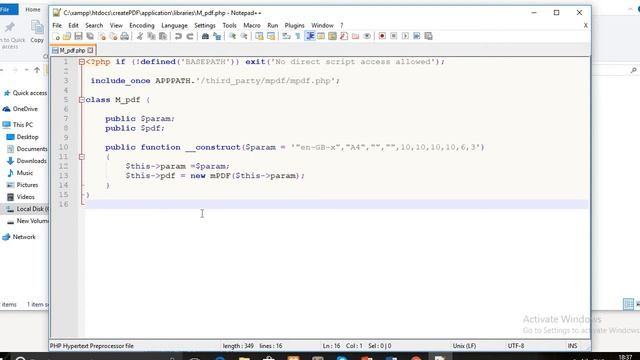The height and width of the screenshot is (360, 640).
Task: Click the Paste toolbar icon
Action: pyautogui.click(x=163, y=36)
